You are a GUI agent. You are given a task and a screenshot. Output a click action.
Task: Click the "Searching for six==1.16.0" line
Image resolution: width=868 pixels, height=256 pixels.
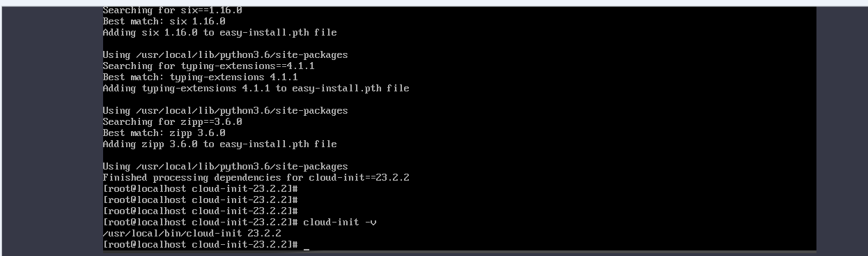pos(172,10)
